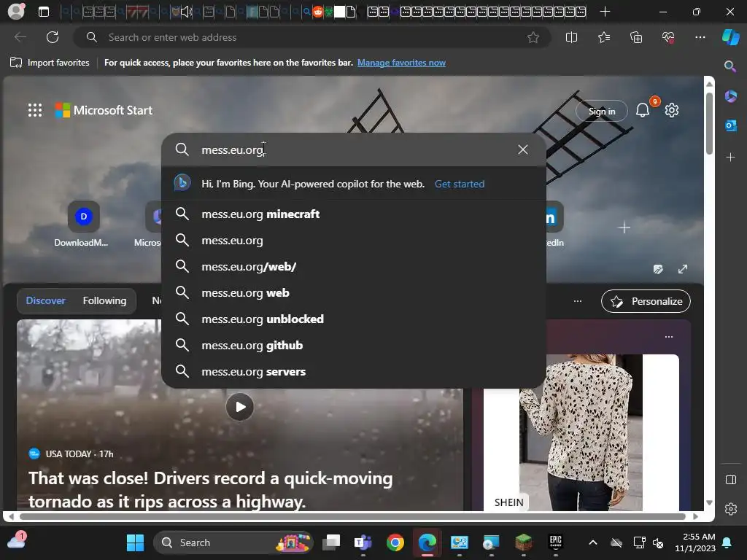Open the SHEIN blouse ad thumbnail

(x=581, y=432)
